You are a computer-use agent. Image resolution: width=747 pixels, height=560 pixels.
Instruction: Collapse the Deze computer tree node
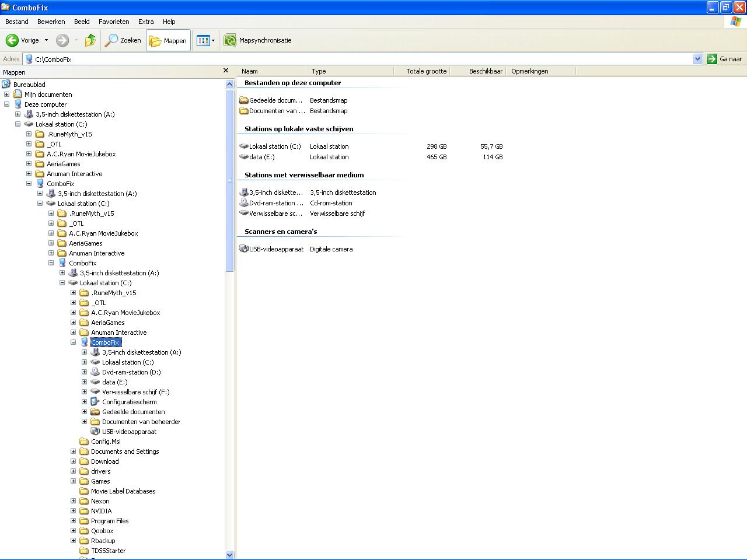pos(6,104)
